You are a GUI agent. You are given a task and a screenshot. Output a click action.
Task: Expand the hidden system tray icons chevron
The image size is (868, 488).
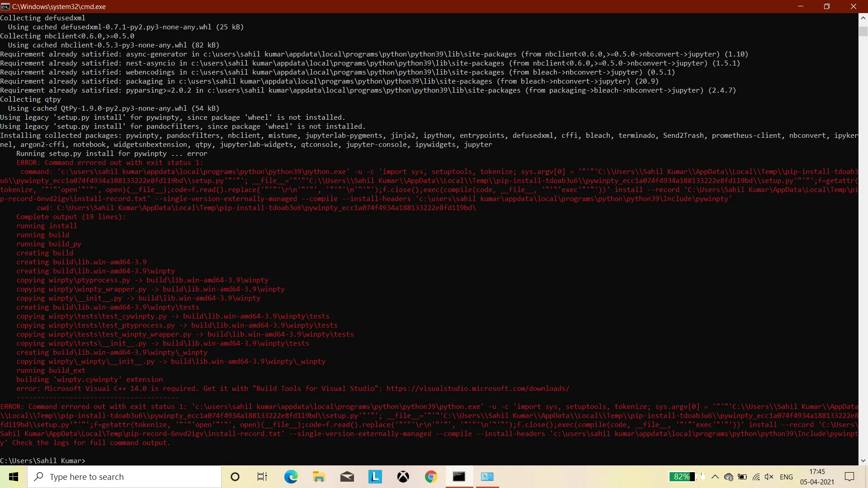715,477
